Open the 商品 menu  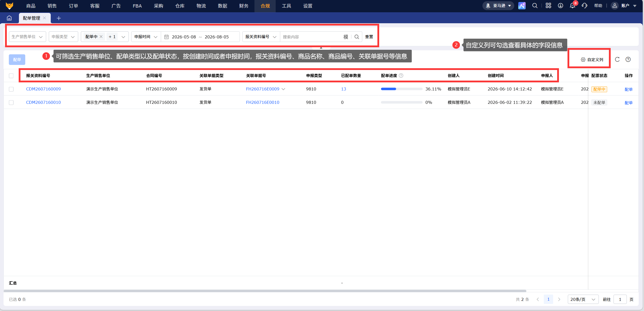point(31,6)
